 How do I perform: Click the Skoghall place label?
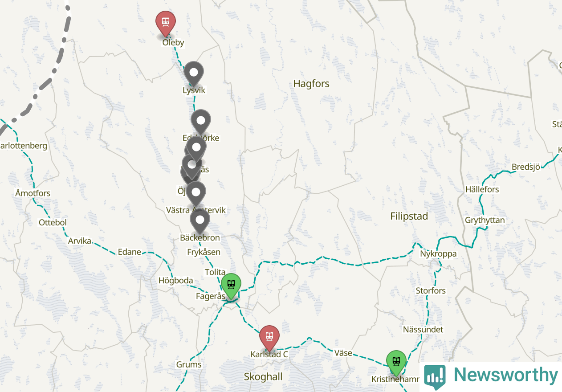point(263,377)
